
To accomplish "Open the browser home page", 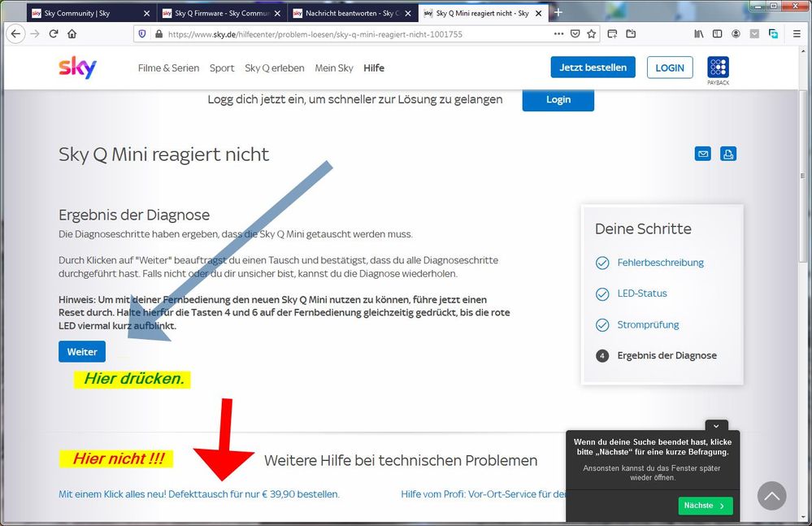I will click(x=72, y=33).
